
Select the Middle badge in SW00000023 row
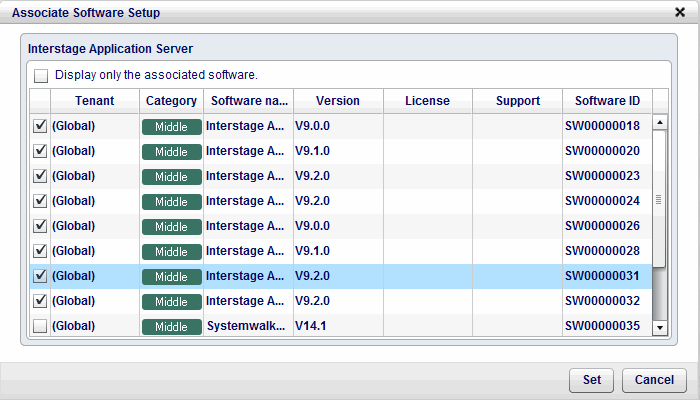pyautogui.click(x=171, y=177)
